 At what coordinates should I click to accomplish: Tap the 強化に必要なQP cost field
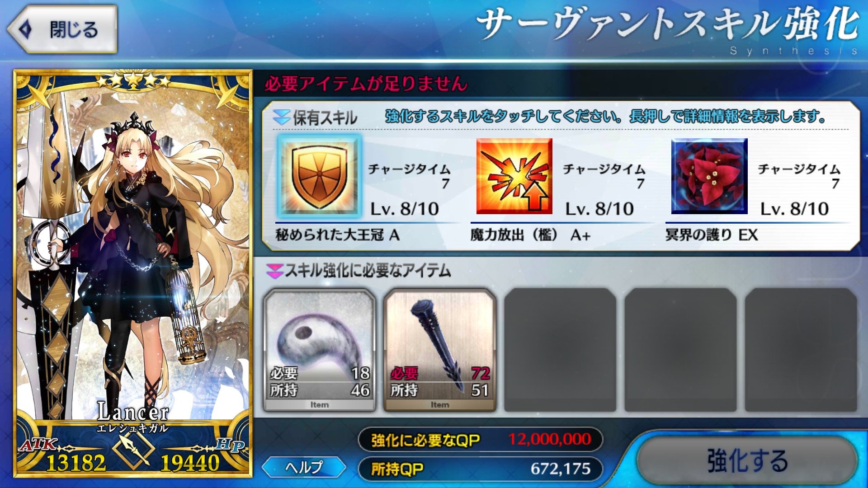click(x=480, y=439)
